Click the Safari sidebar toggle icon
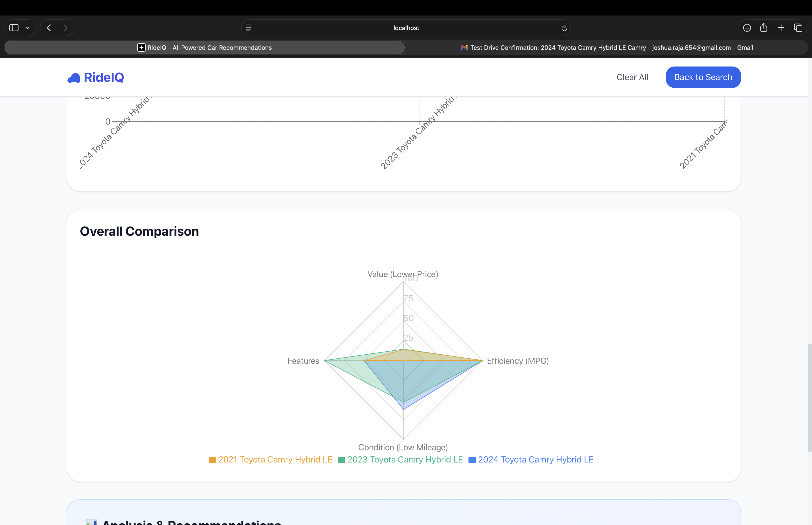 click(x=14, y=28)
